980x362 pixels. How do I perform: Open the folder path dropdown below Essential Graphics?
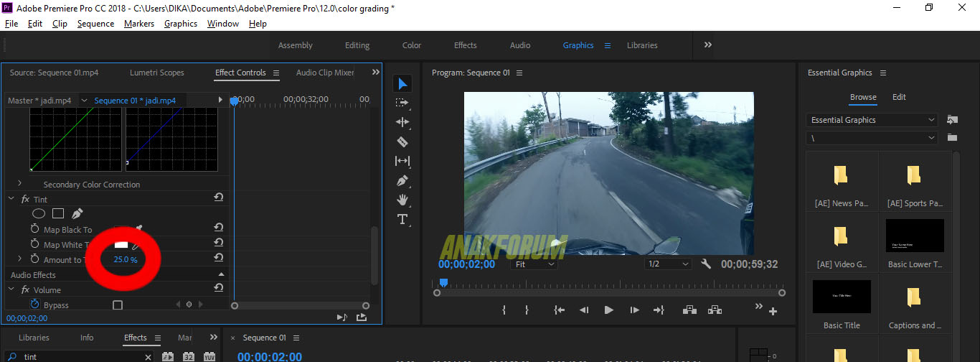click(x=872, y=137)
